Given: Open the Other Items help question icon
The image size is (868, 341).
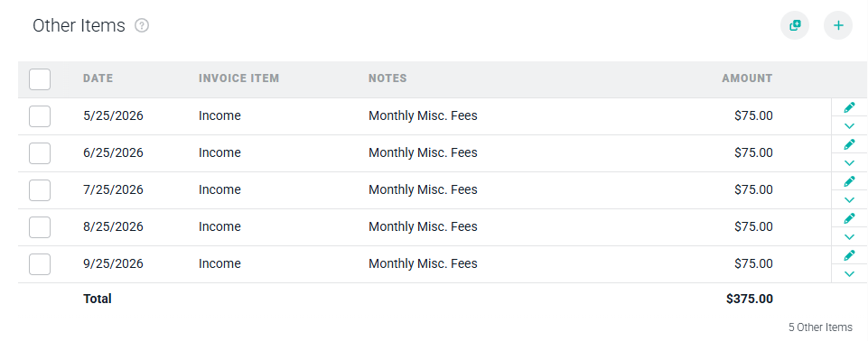Looking at the screenshot, I should 142,25.
